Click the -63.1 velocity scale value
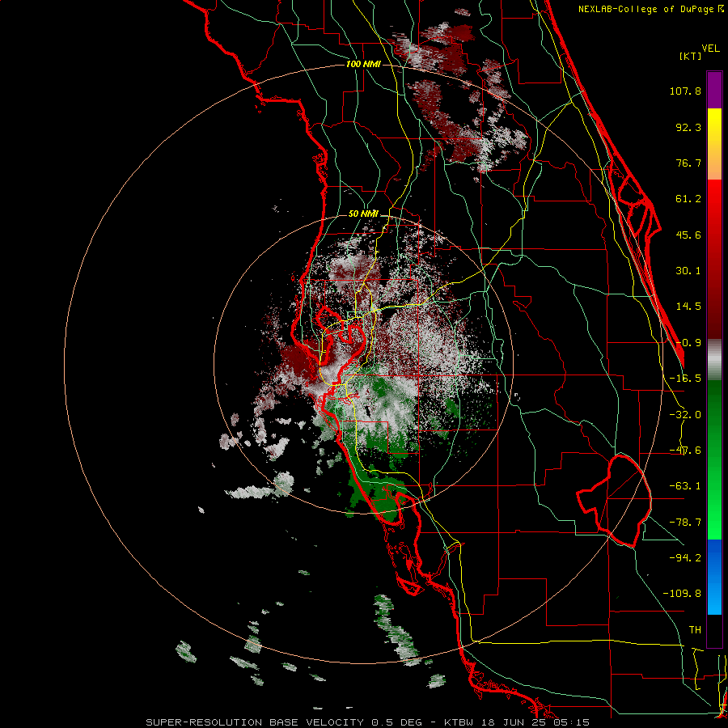 (685, 486)
